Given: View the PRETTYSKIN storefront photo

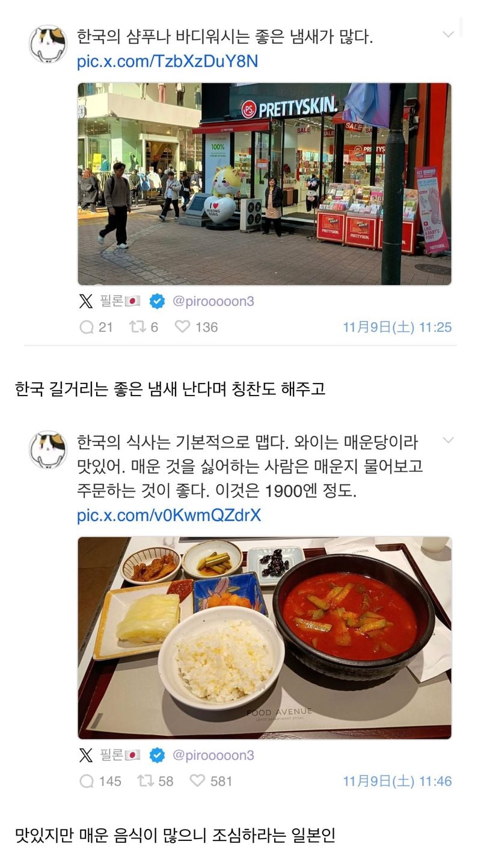Looking at the screenshot, I should (265, 184).
